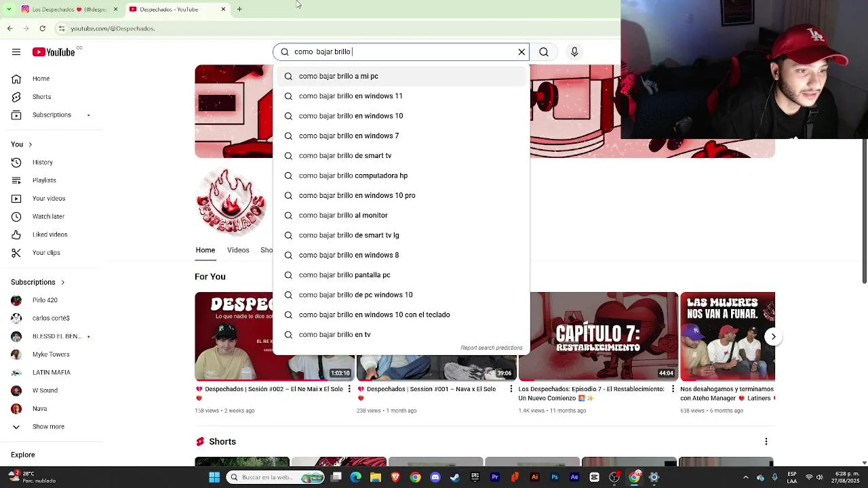Click Report search predictions link
Image resolution: width=868 pixels, height=488 pixels.
point(492,348)
